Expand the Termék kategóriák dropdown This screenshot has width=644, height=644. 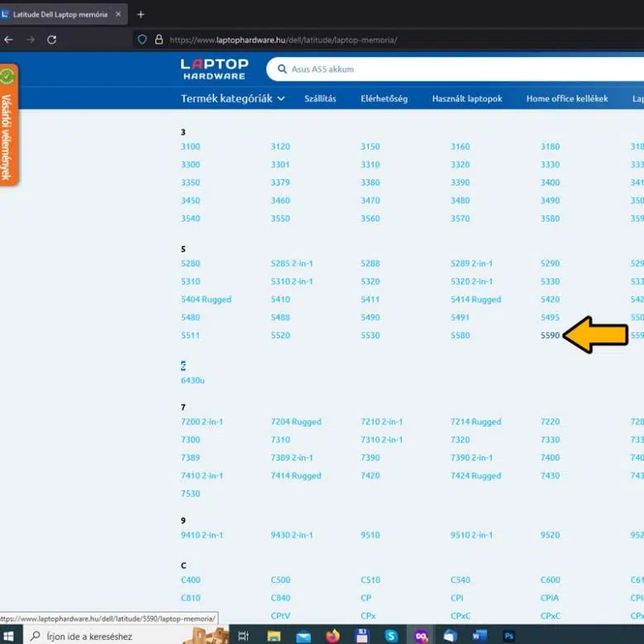(x=233, y=98)
